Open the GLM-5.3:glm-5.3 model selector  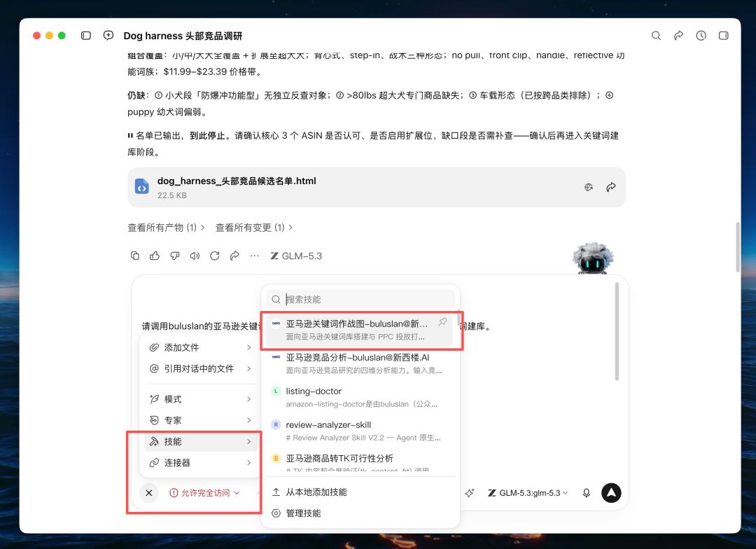click(x=528, y=493)
